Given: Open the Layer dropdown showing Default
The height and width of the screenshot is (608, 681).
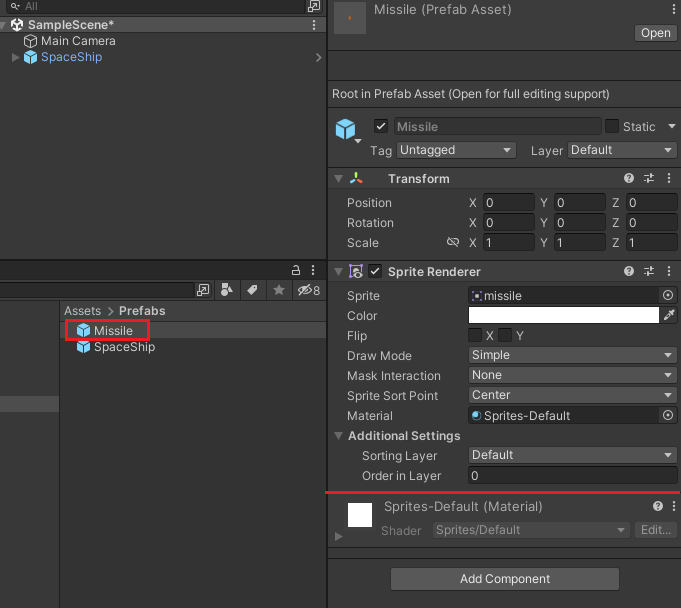Looking at the screenshot, I should click(622, 150).
